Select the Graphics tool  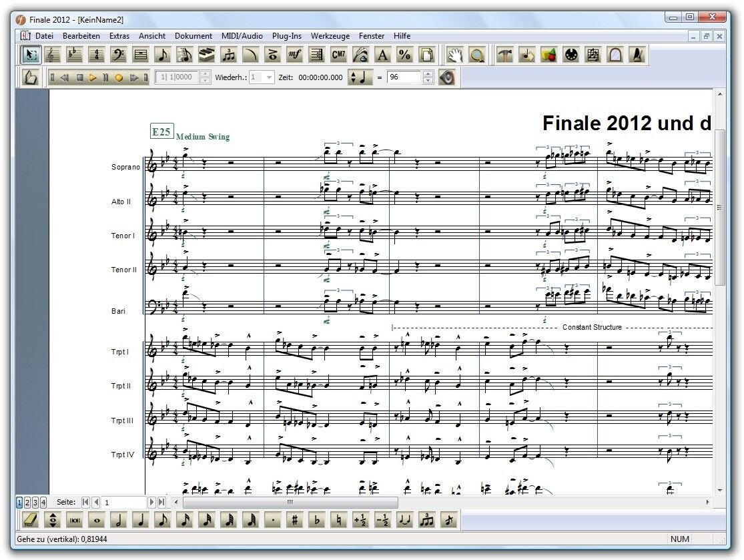point(549,55)
